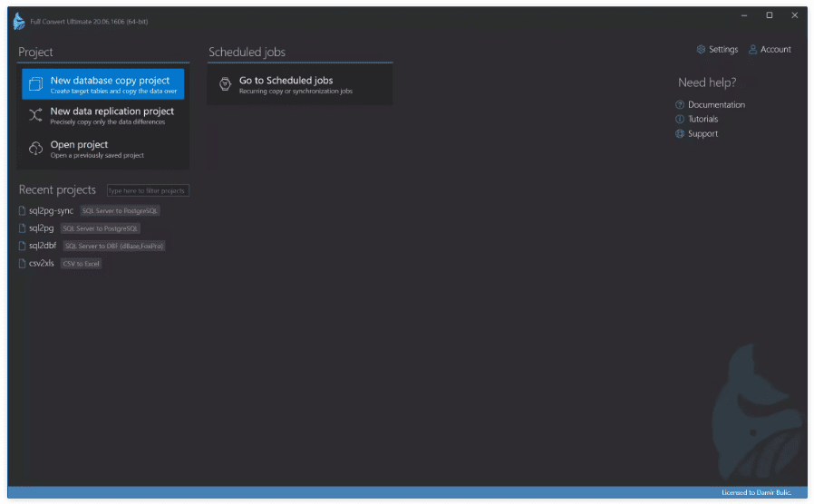Click the data replication shuffle icon
The image size is (814, 504).
click(35, 115)
